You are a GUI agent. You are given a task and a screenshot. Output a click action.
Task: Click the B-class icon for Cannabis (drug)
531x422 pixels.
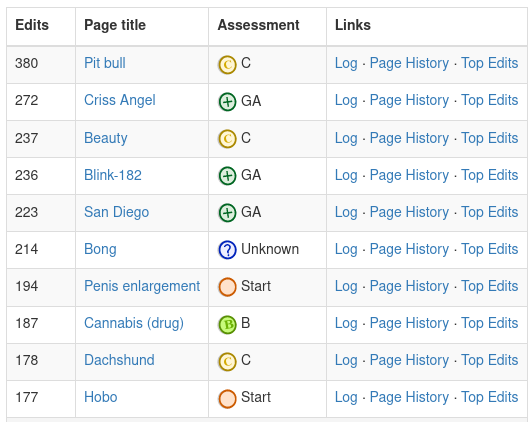(x=227, y=324)
